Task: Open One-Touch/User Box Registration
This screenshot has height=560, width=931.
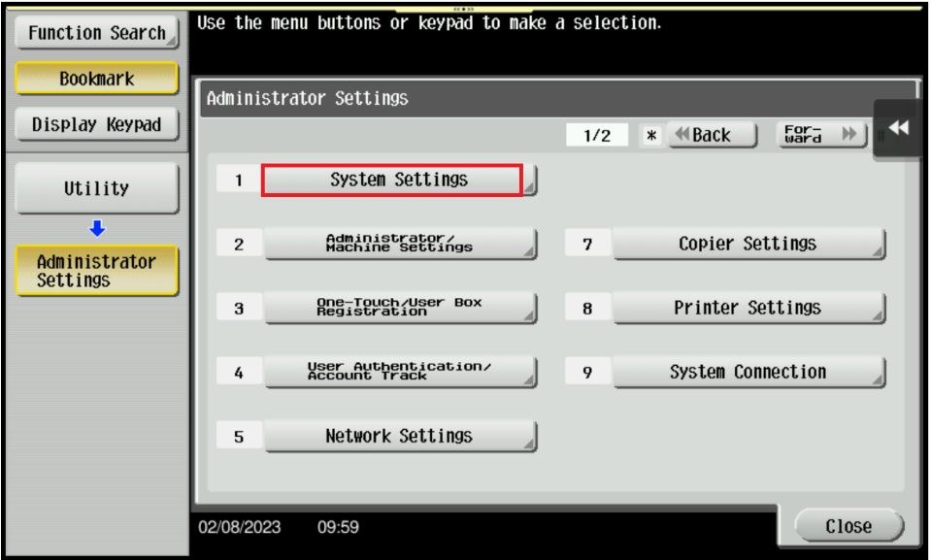Action: coord(399,308)
